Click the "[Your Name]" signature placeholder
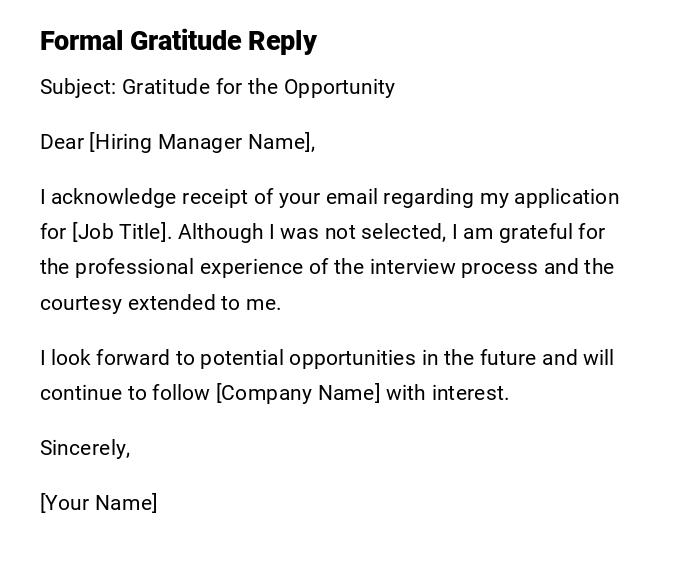 tap(98, 503)
